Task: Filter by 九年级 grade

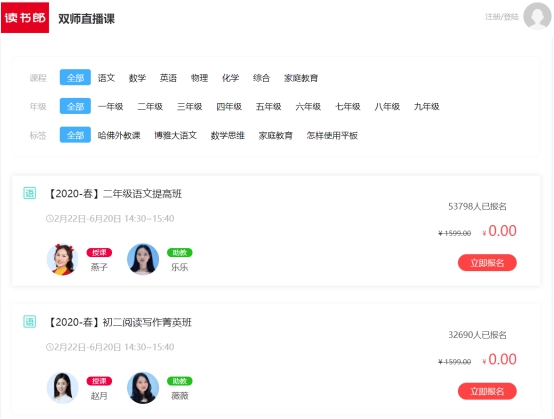Action: [x=427, y=106]
